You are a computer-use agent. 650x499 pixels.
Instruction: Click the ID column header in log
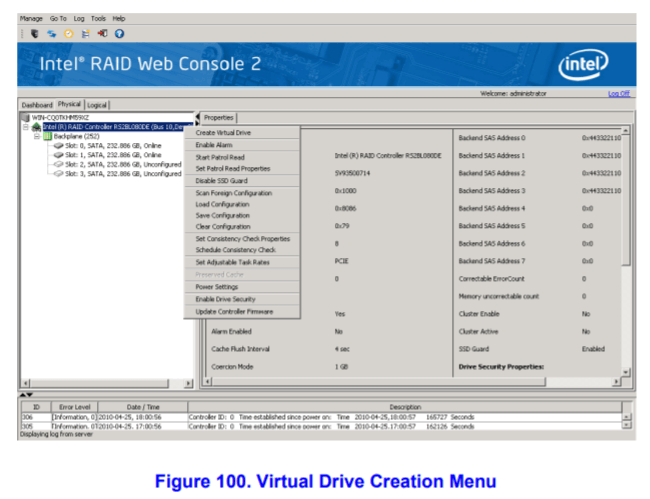coord(36,407)
